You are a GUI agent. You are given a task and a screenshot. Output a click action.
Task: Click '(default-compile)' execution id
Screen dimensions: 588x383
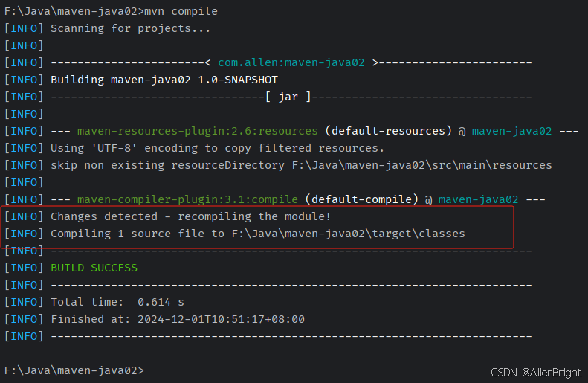coord(361,199)
